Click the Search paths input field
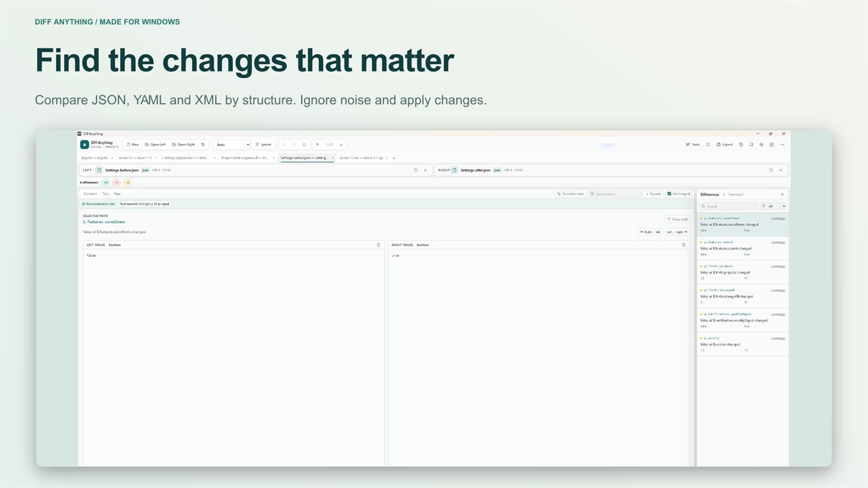Screen dimensions: 868x488 (x=615, y=194)
